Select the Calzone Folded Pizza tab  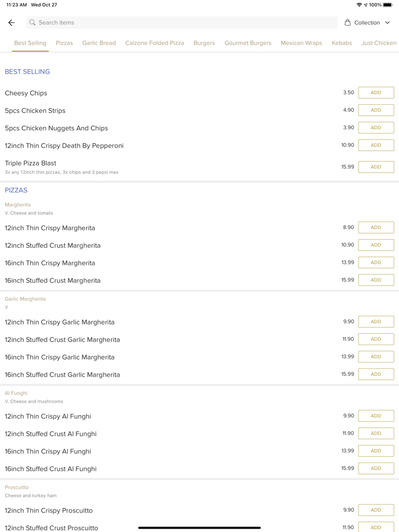pos(154,43)
